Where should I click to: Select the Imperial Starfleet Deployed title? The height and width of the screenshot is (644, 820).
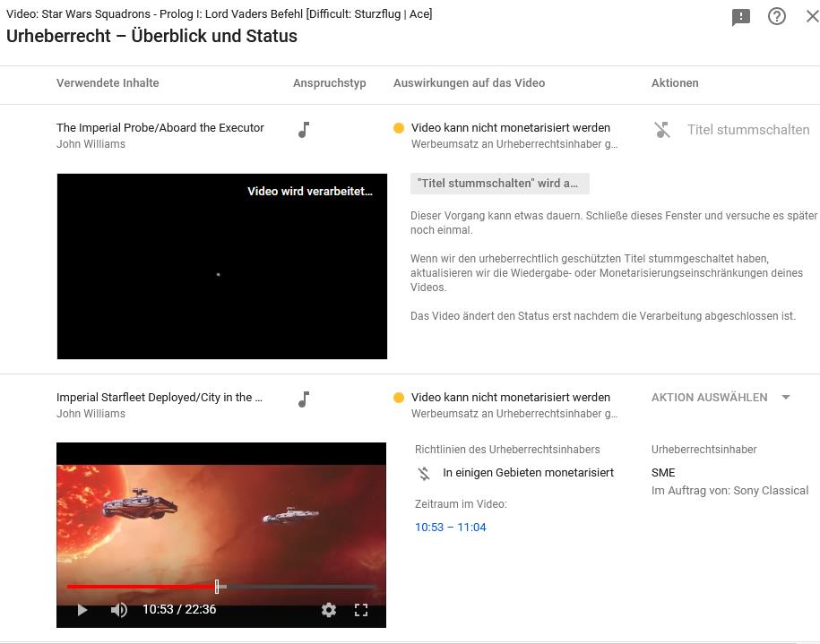pos(160,398)
